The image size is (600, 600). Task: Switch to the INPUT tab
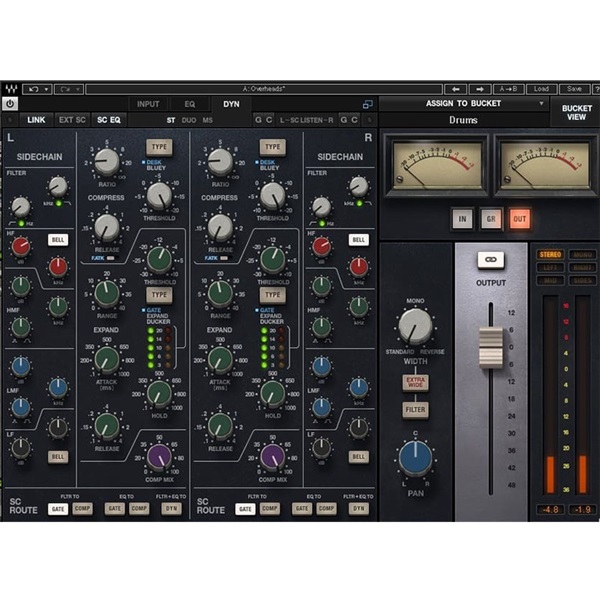[148, 104]
